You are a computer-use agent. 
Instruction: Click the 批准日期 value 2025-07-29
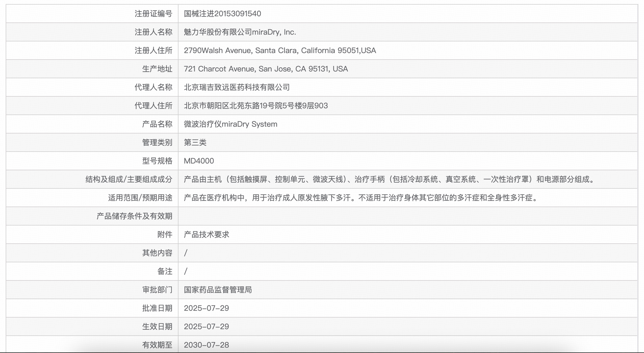tap(206, 308)
